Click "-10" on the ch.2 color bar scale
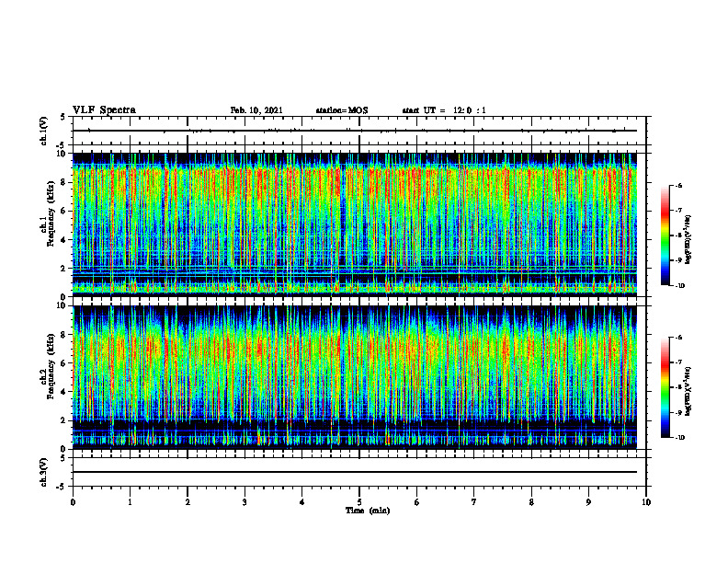This screenshot has height=563, width=728. pyautogui.click(x=679, y=437)
